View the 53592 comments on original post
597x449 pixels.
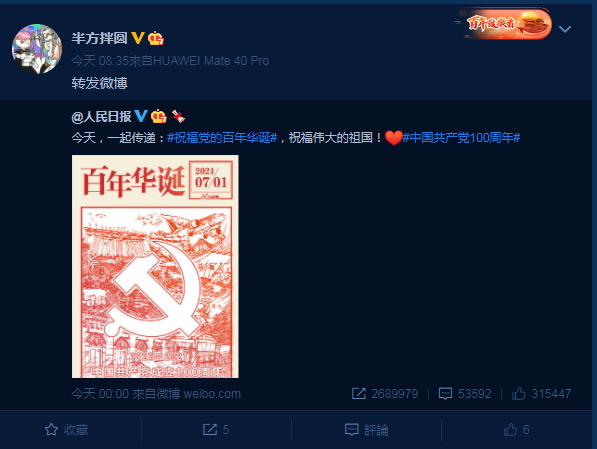point(465,393)
